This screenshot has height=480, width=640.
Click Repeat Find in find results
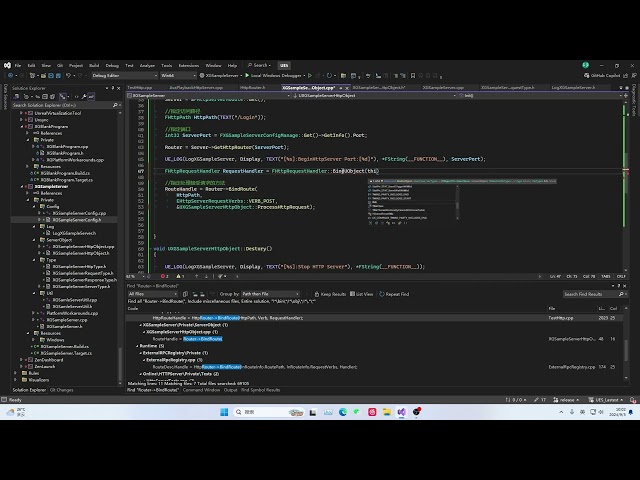click(394, 294)
